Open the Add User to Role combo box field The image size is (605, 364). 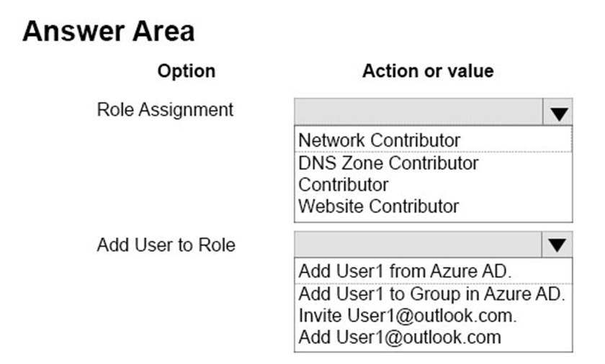point(418,245)
